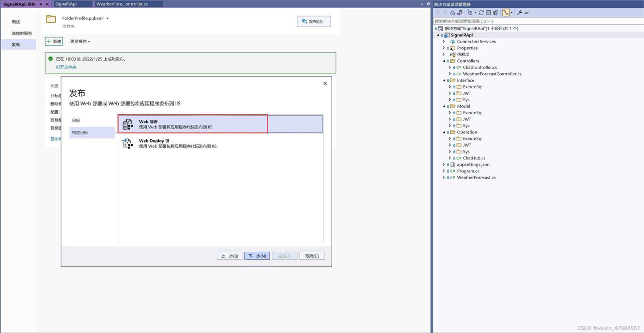644x333 pixels.
Task: Select ChatHub.cs in the Operation folder
Action: click(474, 158)
